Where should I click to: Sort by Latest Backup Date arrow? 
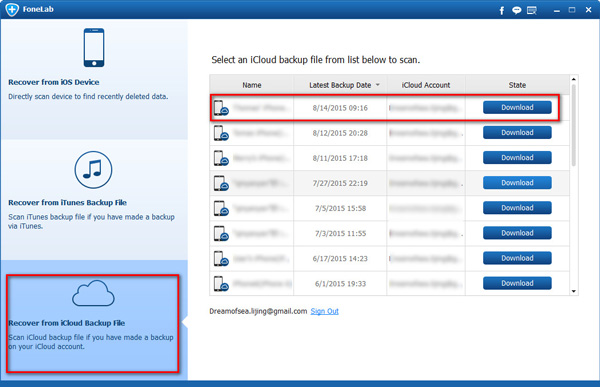point(378,85)
